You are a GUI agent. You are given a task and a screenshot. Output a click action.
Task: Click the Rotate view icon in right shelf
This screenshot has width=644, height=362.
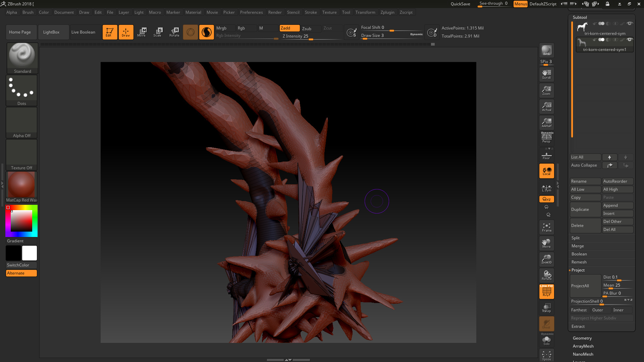pos(546,276)
